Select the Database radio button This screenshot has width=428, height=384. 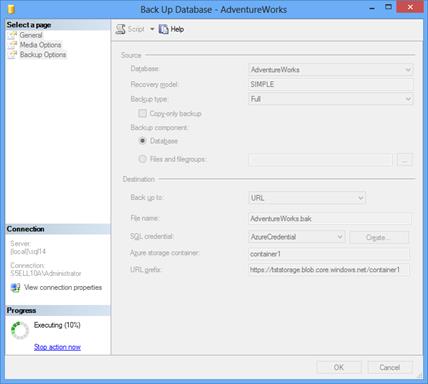[142, 141]
